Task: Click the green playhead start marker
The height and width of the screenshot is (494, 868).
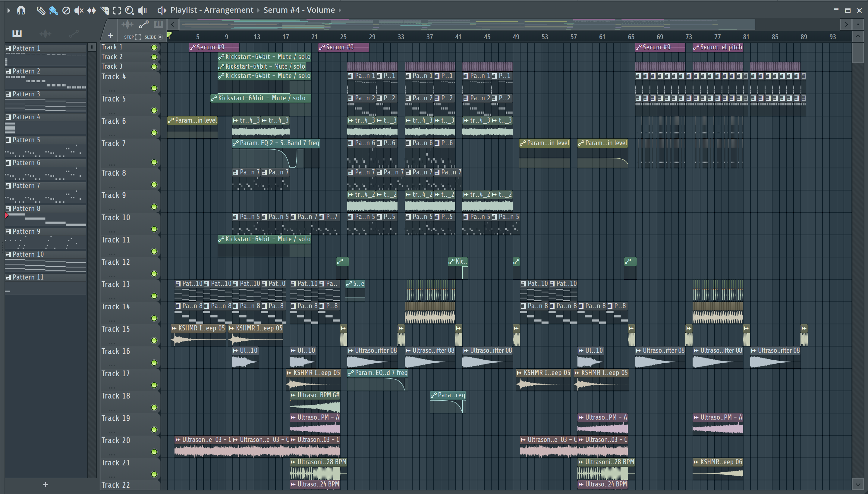Action: click(x=169, y=35)
